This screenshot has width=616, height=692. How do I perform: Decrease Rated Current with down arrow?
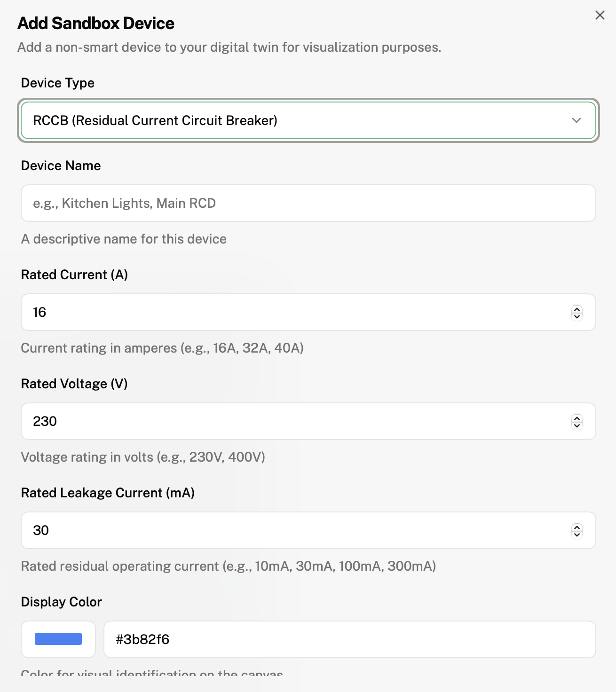[577, 316]
